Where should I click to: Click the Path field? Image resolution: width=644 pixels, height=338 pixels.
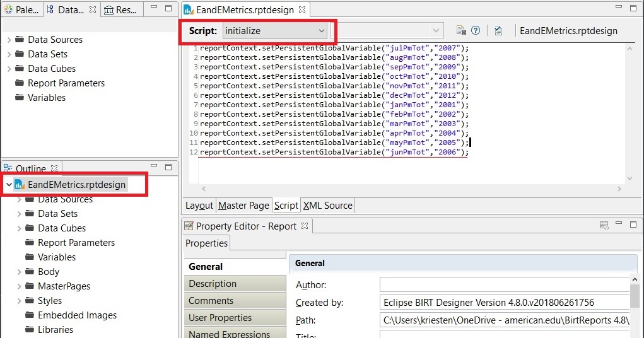[505, 320]
